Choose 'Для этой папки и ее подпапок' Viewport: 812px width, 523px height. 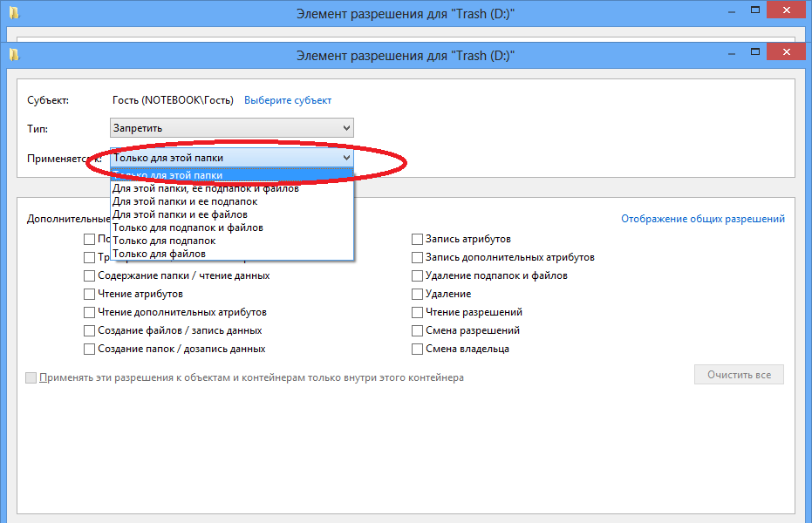pos(231,201)
